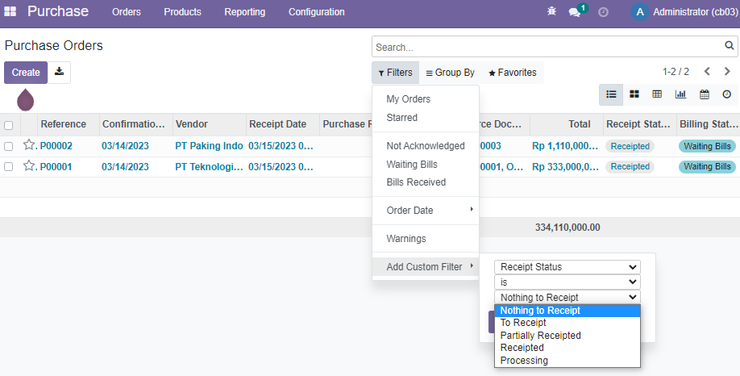This screenshot has width=740, height=376.
Task: Tick the checkbox for order P00002
Action: pyautogui.click(x=8, y=146)
